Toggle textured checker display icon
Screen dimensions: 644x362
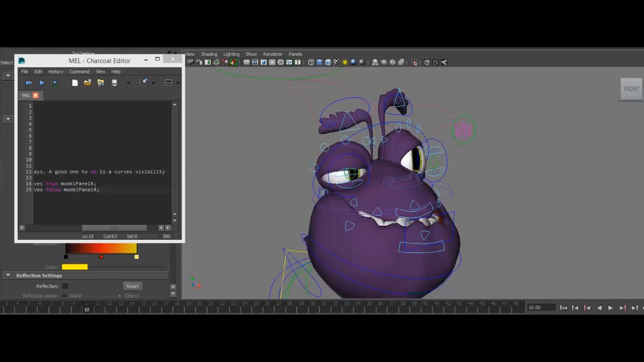coord(337,62)
